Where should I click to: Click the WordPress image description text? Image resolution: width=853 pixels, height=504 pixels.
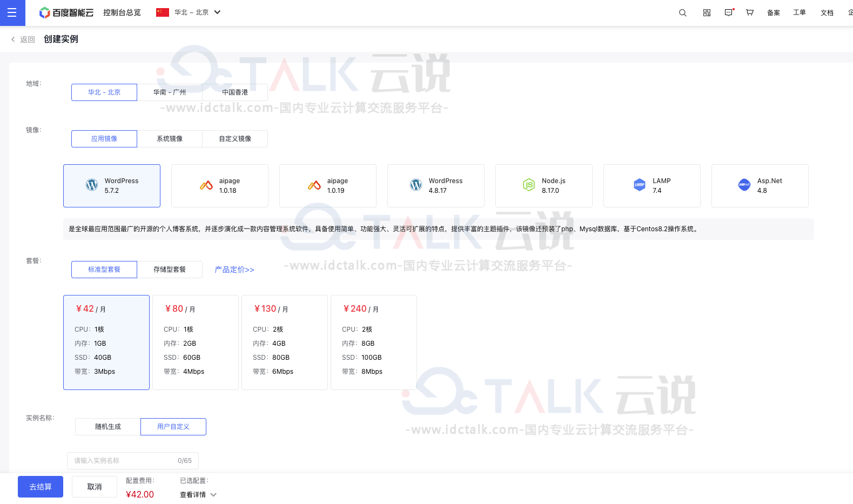click(384, 229)
